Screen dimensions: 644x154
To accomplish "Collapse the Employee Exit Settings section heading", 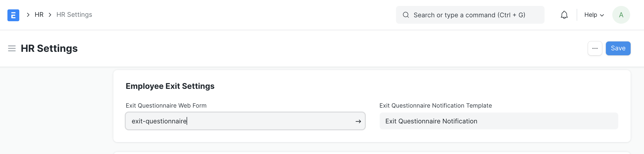I will (170, 86).
